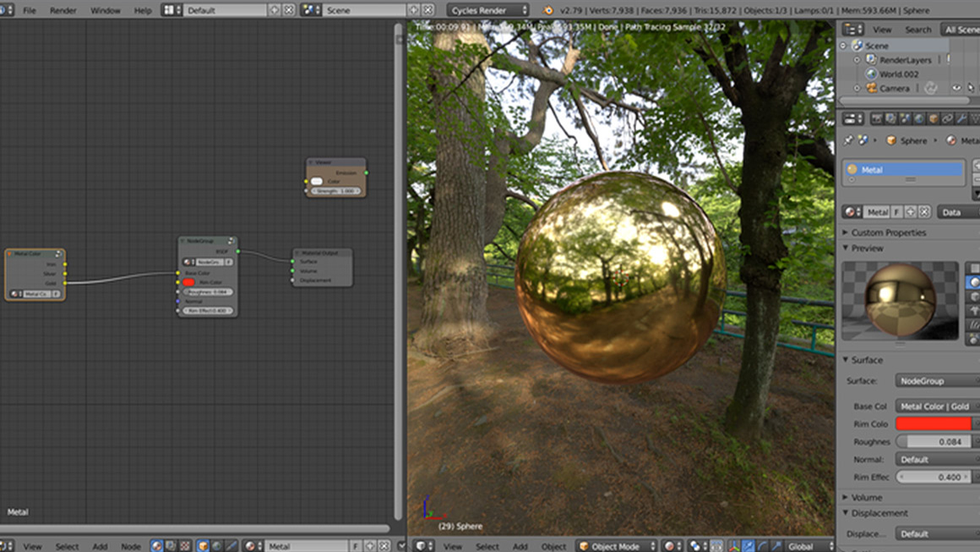The width and height of the screenshot is (980, 552).
Task: Collapse the Scene tree item
Action: 843,46
